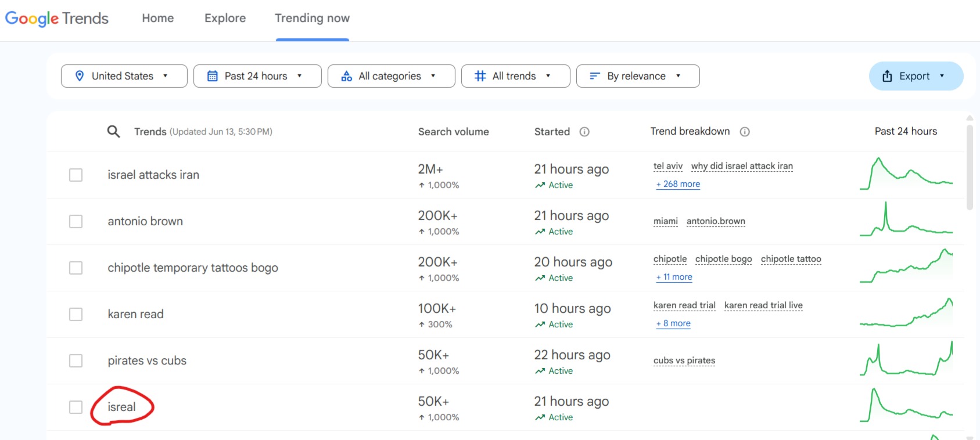Open the antonio.brown breakdown term
Image resolution: width=980 pixels, height=440 pixels.
pos(716,221)
